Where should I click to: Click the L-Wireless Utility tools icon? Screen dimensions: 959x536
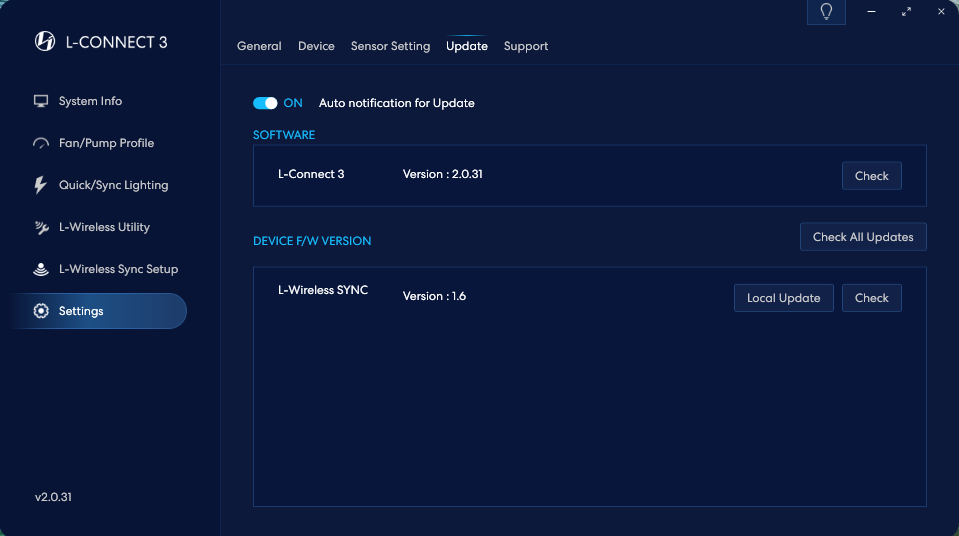(x=41, y=228)
